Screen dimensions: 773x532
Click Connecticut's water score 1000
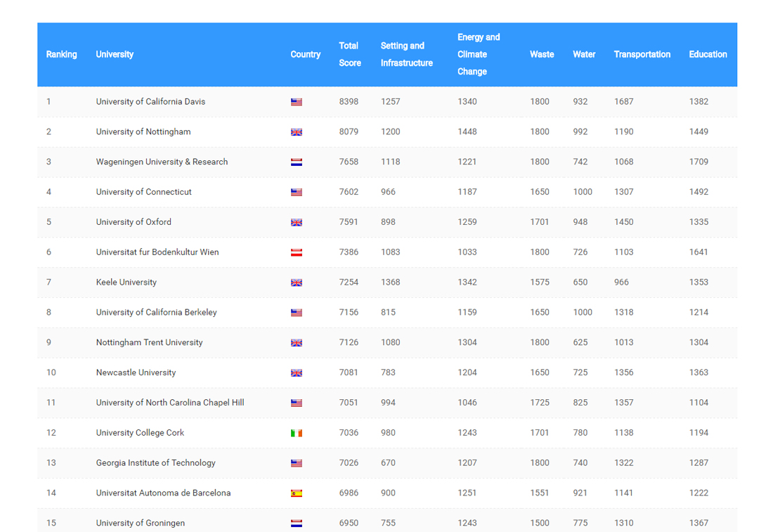click(x=583, y=192)
